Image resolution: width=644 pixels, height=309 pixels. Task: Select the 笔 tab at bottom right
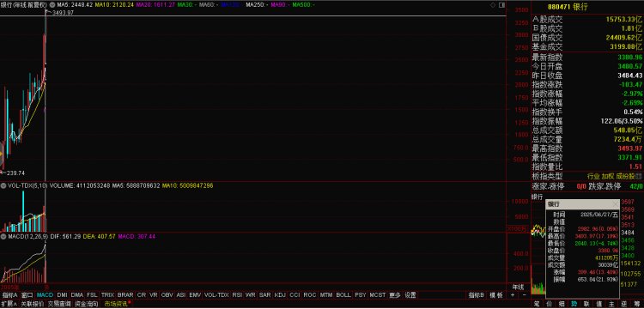pyautogui.click(x=537, y=305)
